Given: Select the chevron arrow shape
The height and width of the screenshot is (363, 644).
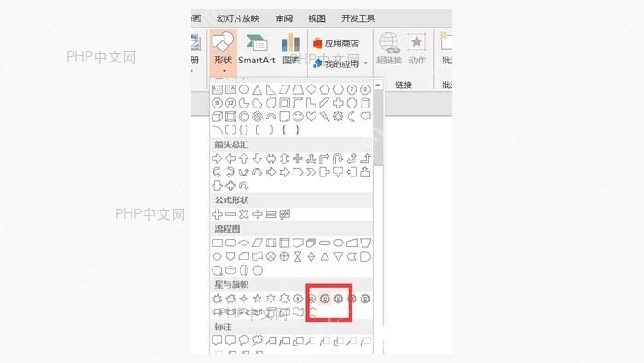Looking at the screenshot, I should click(x=311, y=172).
